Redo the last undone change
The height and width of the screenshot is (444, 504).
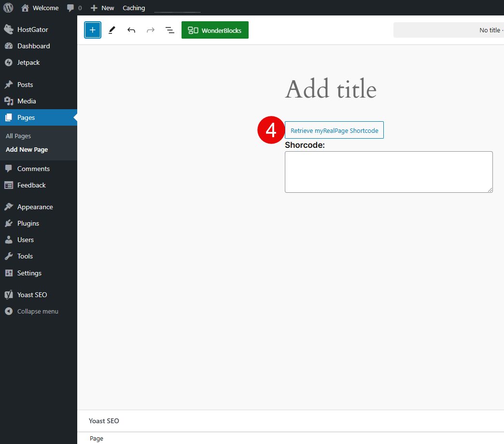click(151, 30)
